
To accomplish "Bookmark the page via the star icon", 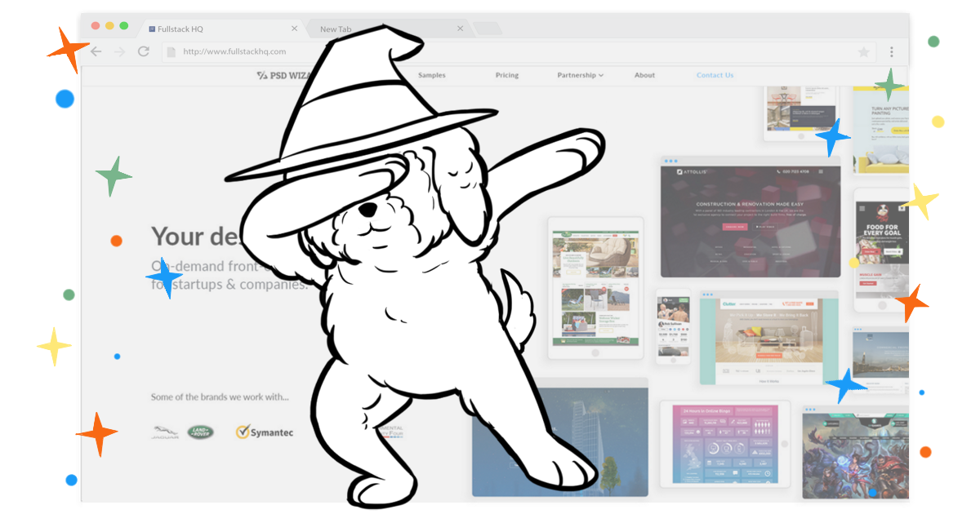I will tap(864, 51).
